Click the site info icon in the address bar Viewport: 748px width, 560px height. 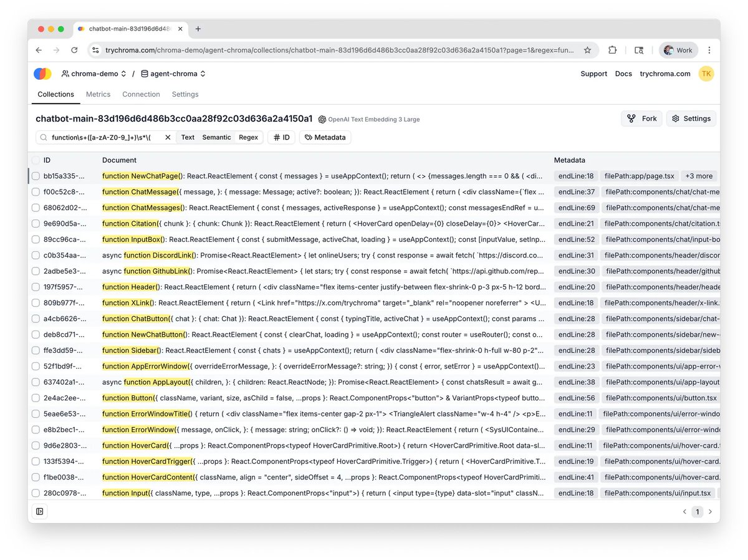(95, 51)
